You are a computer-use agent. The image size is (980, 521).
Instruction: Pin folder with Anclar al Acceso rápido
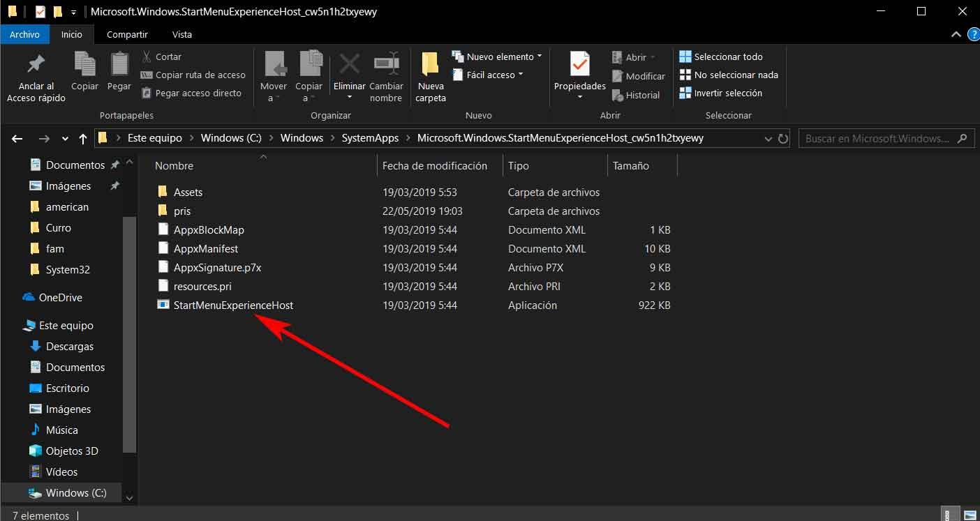(x=36, y=77)
